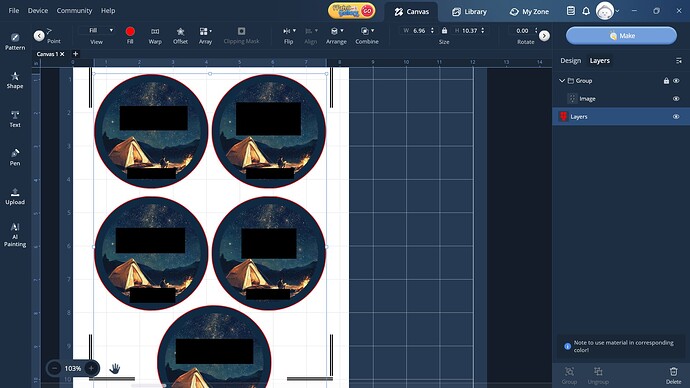Switch to the Design panel tab
The image size is (690, 388).
(570, 61)
